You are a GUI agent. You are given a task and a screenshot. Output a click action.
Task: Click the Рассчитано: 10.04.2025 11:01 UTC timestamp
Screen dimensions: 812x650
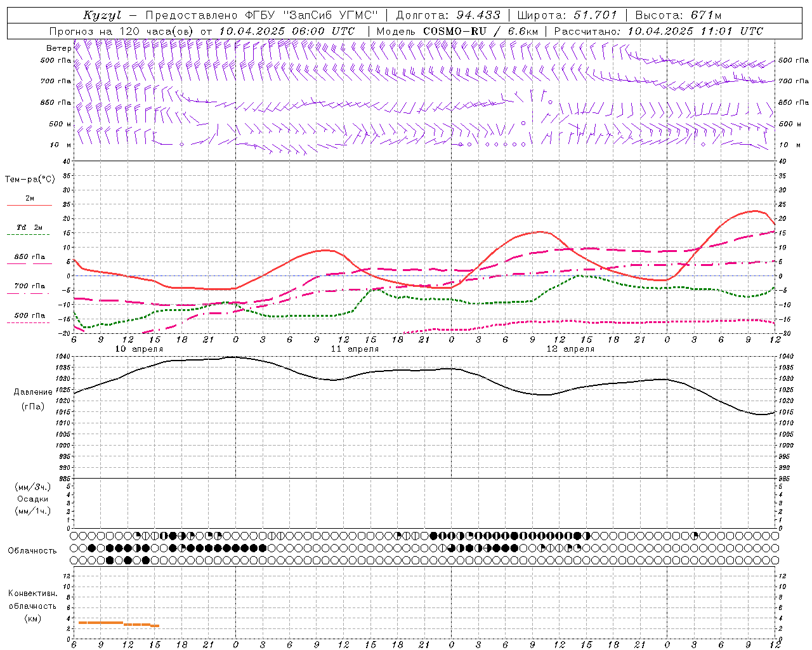(x=658, y=31)
